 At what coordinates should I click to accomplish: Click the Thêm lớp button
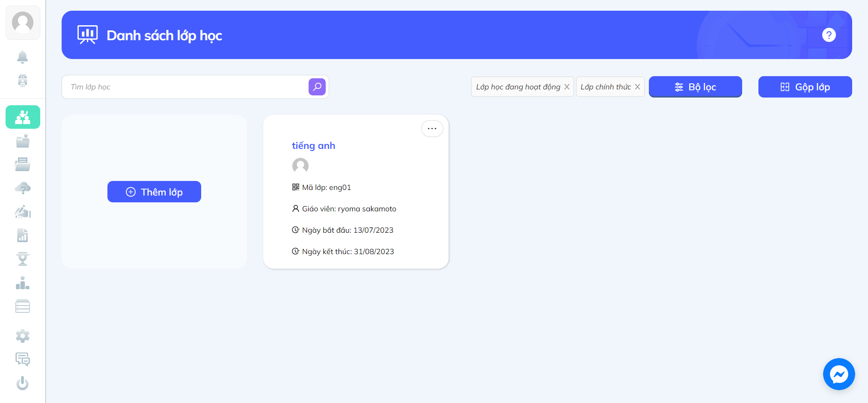click(x=154, y=192)
